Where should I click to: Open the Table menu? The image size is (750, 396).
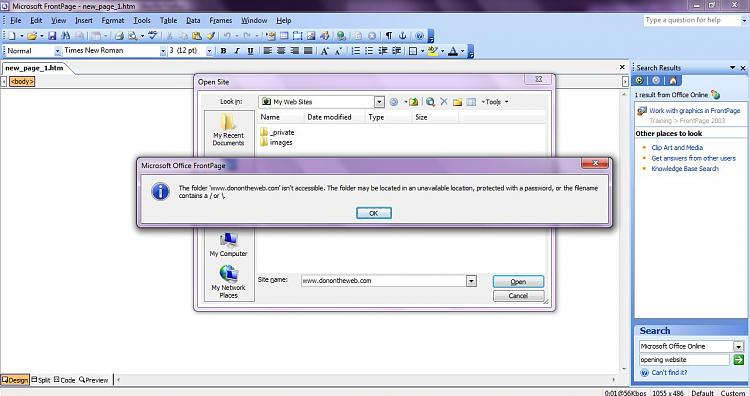168,21
